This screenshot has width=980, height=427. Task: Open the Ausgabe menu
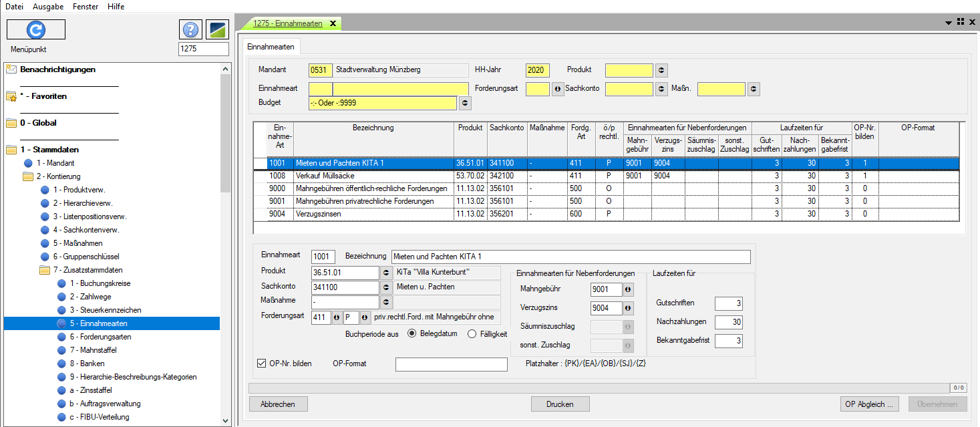(48, 7)
